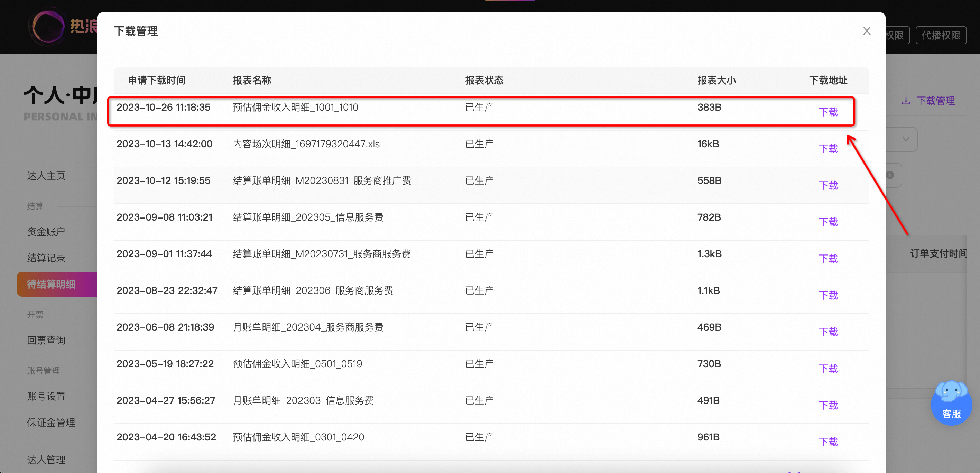
Task: Click the 下载管理 download icon behind the dialog
Action: pyautogui.click(x=906, y=101)
